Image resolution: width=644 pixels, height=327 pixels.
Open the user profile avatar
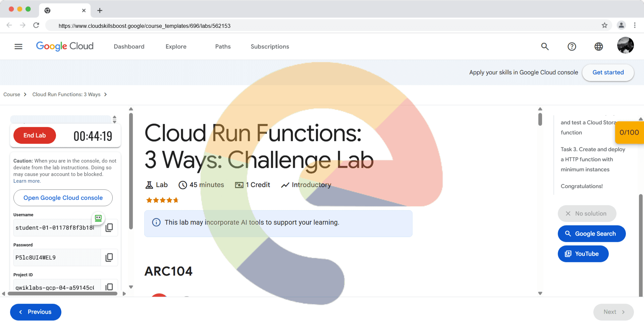(x=625, y=45)
